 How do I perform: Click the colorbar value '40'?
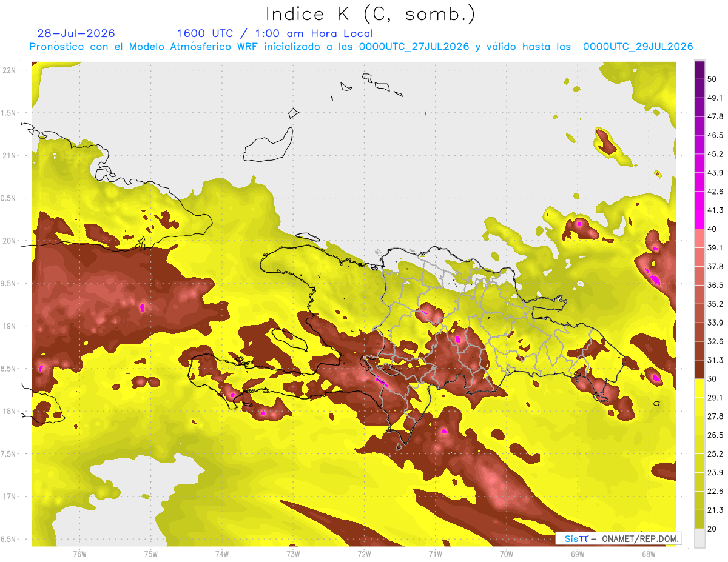tap(712, 229)
